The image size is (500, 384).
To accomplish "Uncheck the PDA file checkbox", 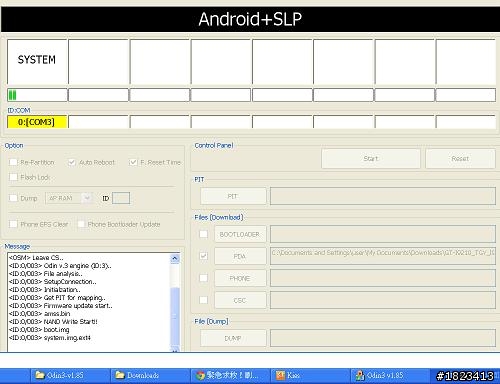I will (x=203, y=256).
